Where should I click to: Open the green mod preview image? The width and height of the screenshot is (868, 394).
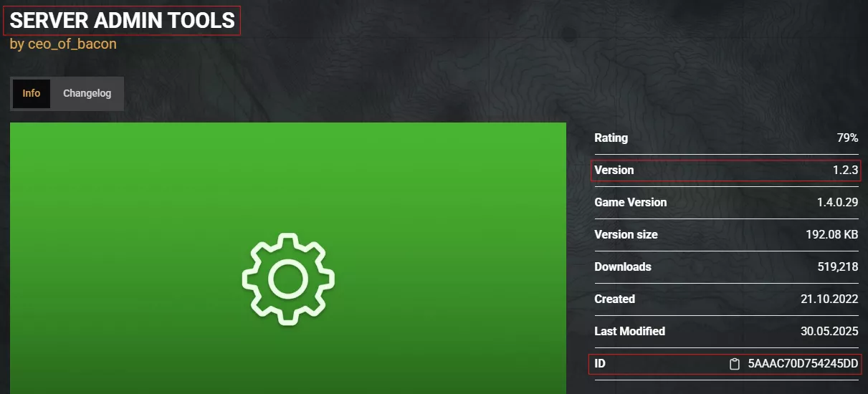288,258
